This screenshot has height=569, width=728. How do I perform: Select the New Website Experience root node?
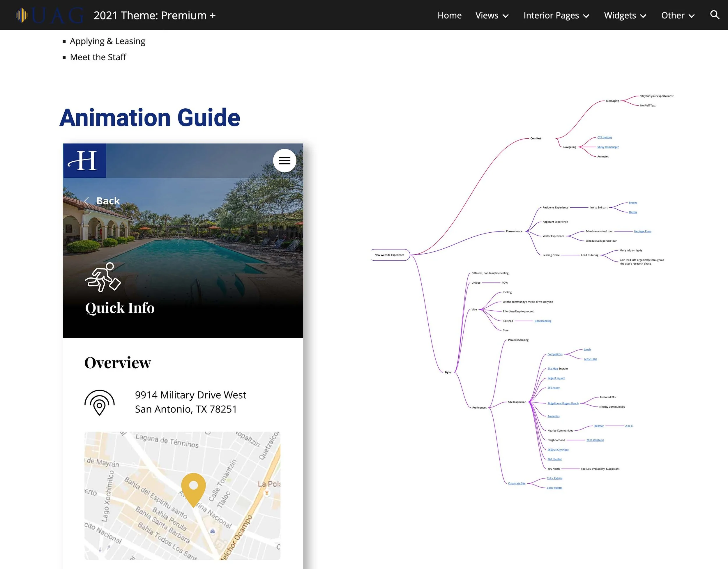tap(389, 255)
